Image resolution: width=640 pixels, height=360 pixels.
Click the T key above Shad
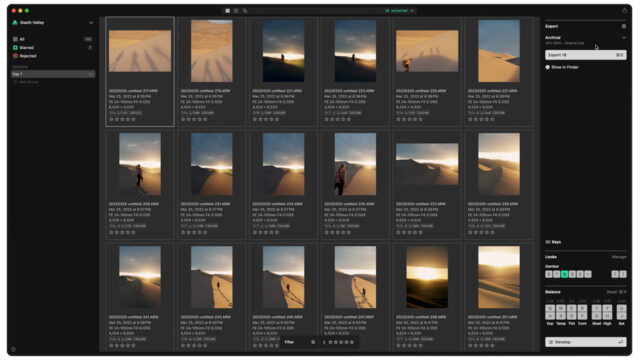[x=596, y=308]
